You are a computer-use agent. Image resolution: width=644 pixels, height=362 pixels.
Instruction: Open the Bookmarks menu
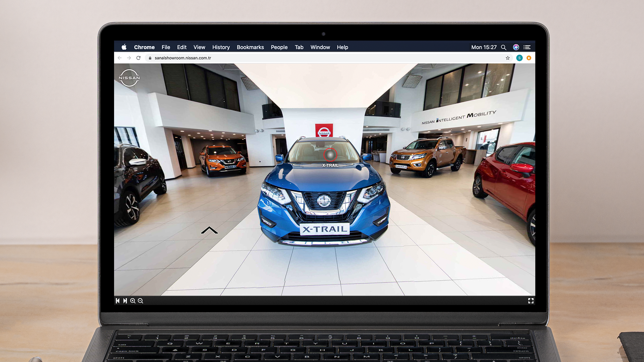[250, 47]
